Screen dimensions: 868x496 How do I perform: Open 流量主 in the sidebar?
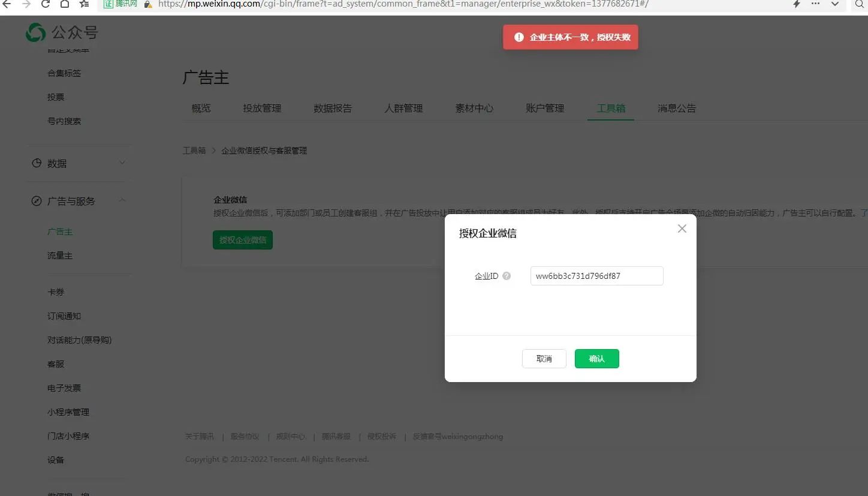coord(60,255)
